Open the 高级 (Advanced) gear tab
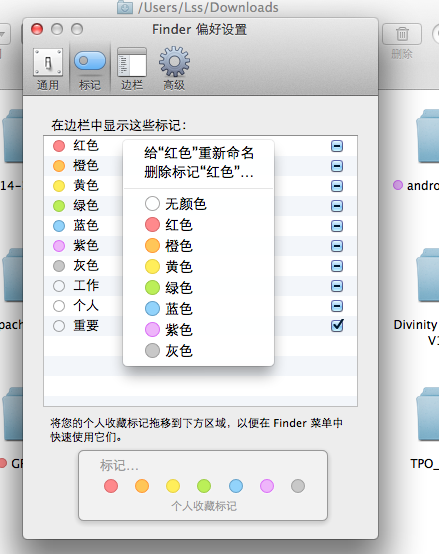This screenshot has width=439, height=554. [x=174, y=69]
